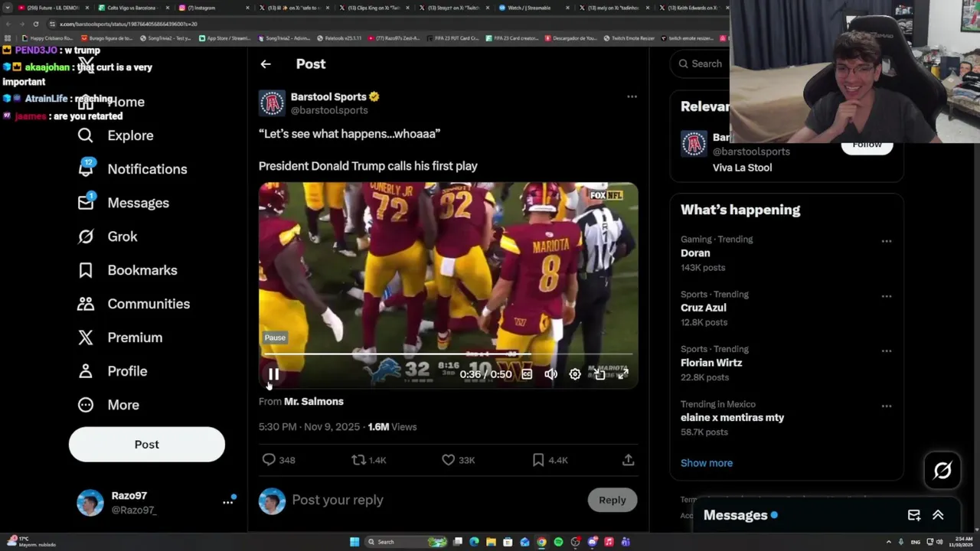Click the X Search box
The height and width of the screenshot is (551, 980).
click(699, 64)
